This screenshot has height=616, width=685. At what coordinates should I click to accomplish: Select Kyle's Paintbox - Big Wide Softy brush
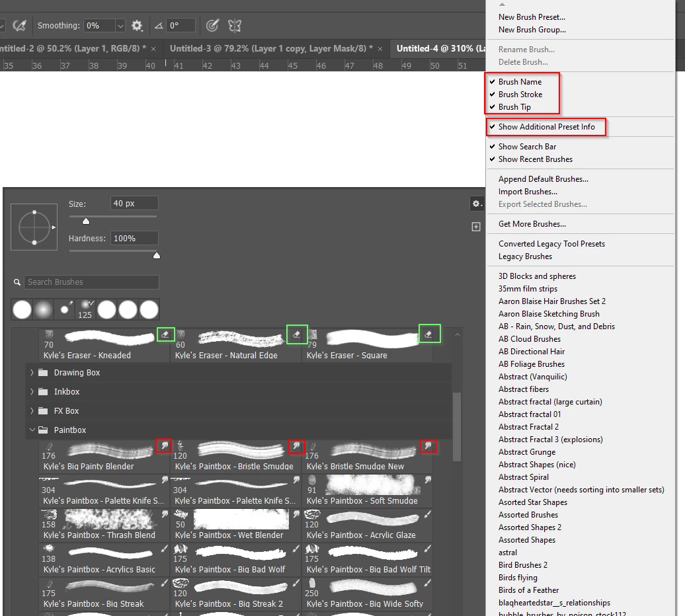367,594
